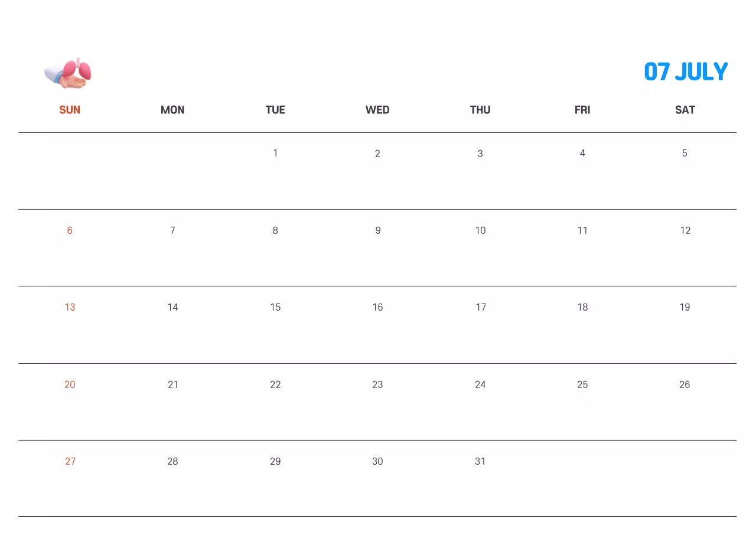The image size is (756, 541).
Task: Click on date 25 under FRI
Action: [582, 384]
